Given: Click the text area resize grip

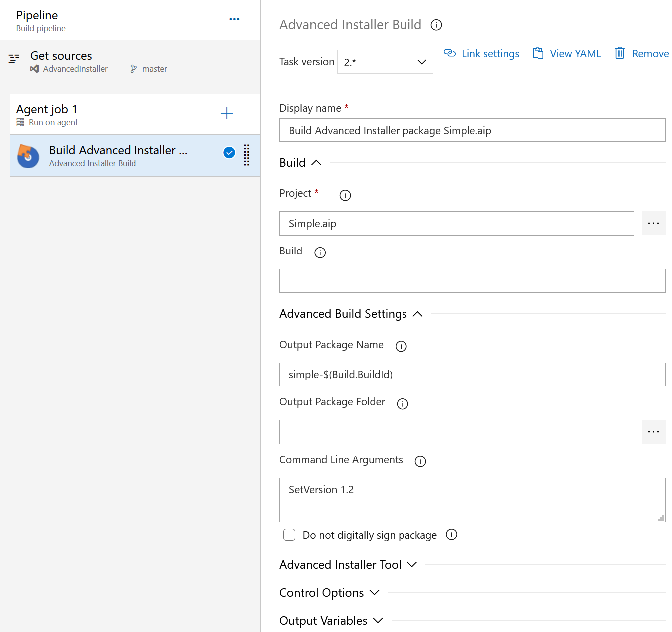Looking at the screenshot, I should (661, 518).
